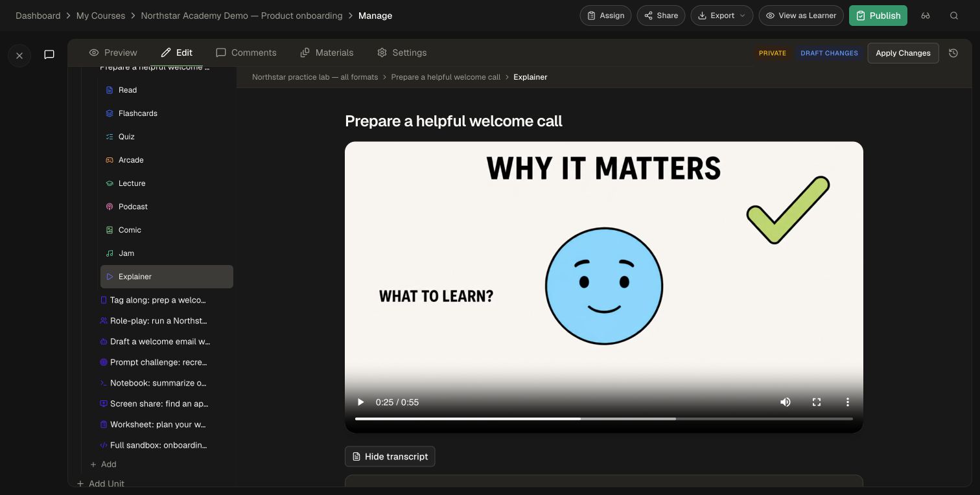Click the green Publish button
This screenshot has height=495, width=980.
point(878,16)
